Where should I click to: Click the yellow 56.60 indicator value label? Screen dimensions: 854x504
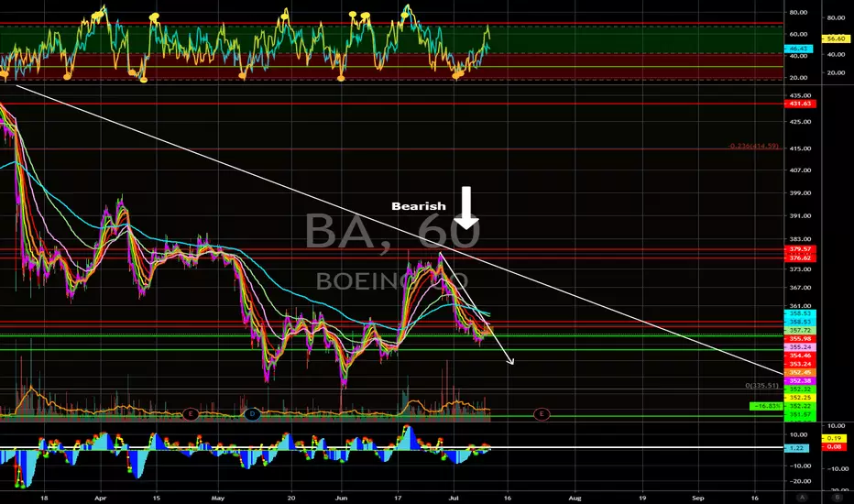point(836,38)
